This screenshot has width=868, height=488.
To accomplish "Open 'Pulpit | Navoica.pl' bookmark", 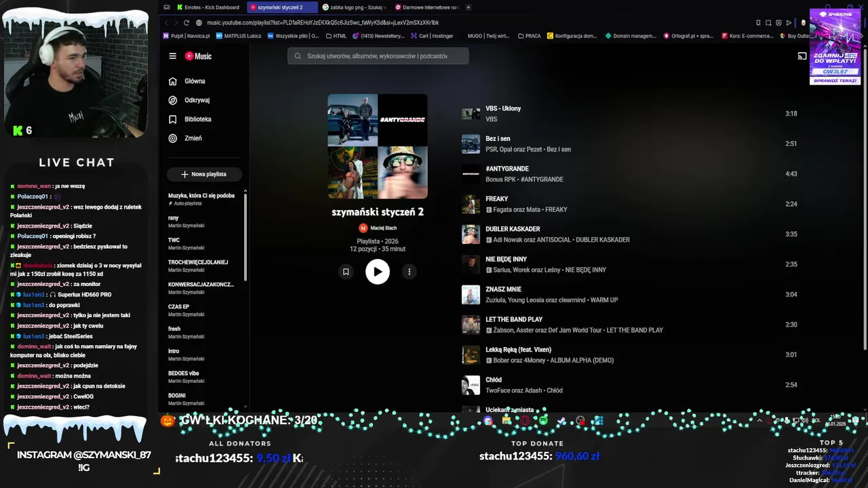I will (186, 36).
